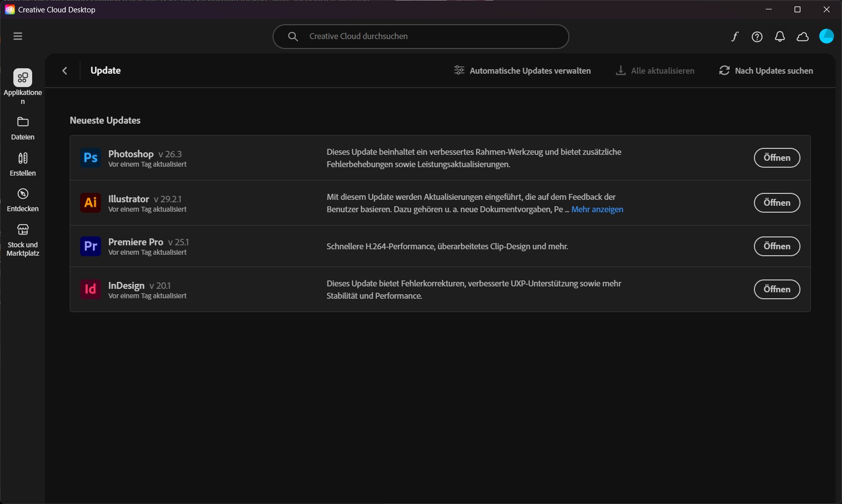Click the InDesign app icon

coord(91,289)
